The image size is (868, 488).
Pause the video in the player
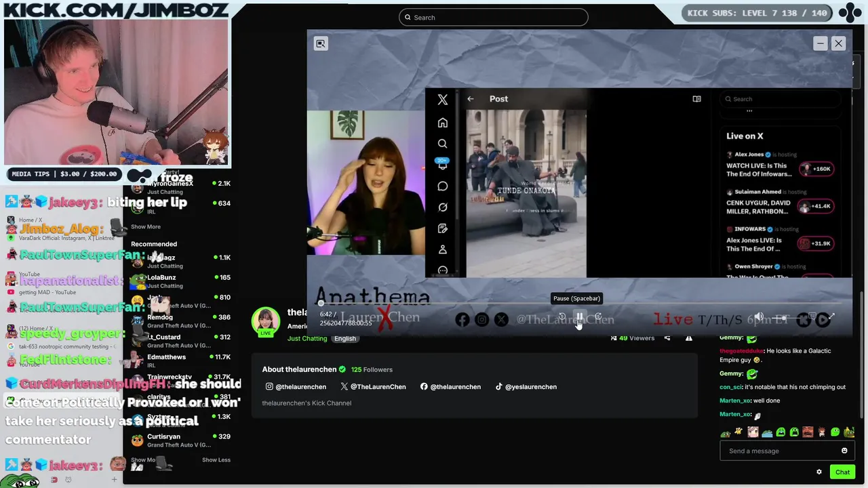(580, 317)
